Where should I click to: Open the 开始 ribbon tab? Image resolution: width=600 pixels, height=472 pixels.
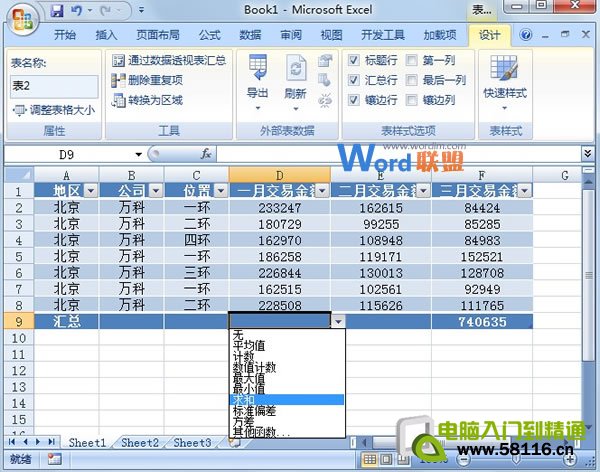click(64, 35)
